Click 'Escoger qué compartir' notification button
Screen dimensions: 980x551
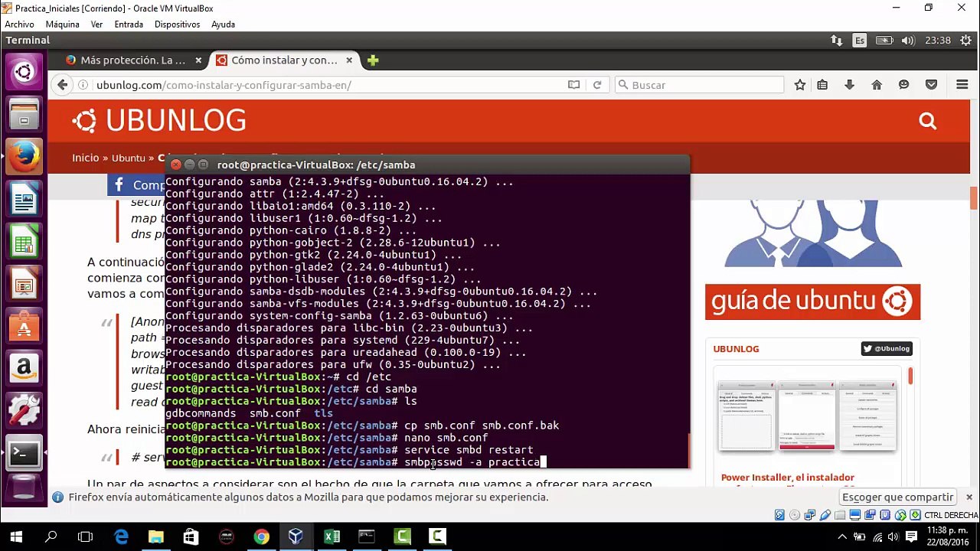coord(897,497)
